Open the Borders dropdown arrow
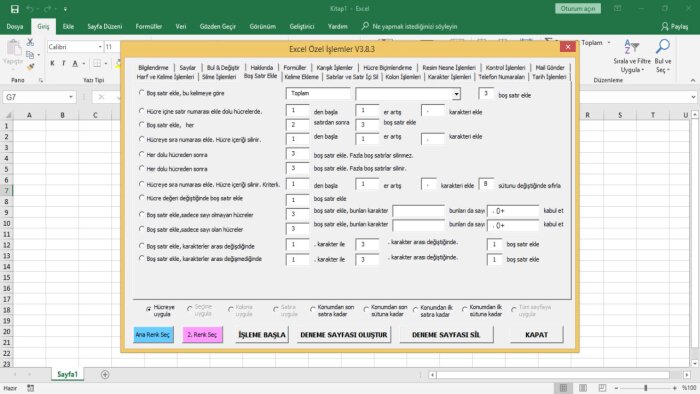The width and height of the screenshot is (700, 394). click(106, 63)
